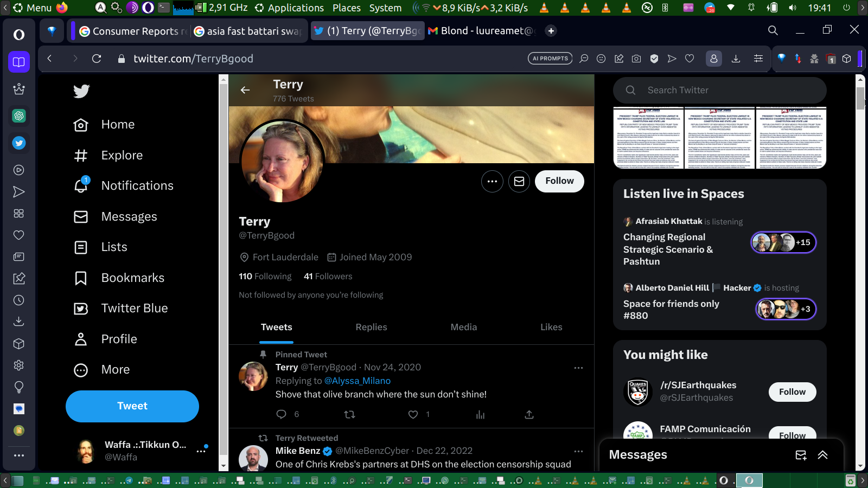868x488 pixels.
Task: Open the Opera main menu
Action: click(x=19, y=35)
